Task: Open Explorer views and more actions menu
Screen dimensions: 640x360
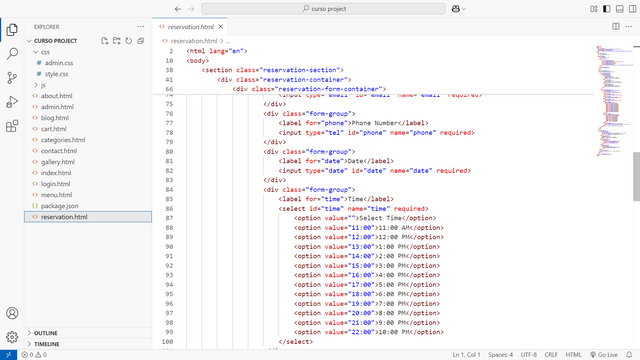Action: tap(141, 27)
